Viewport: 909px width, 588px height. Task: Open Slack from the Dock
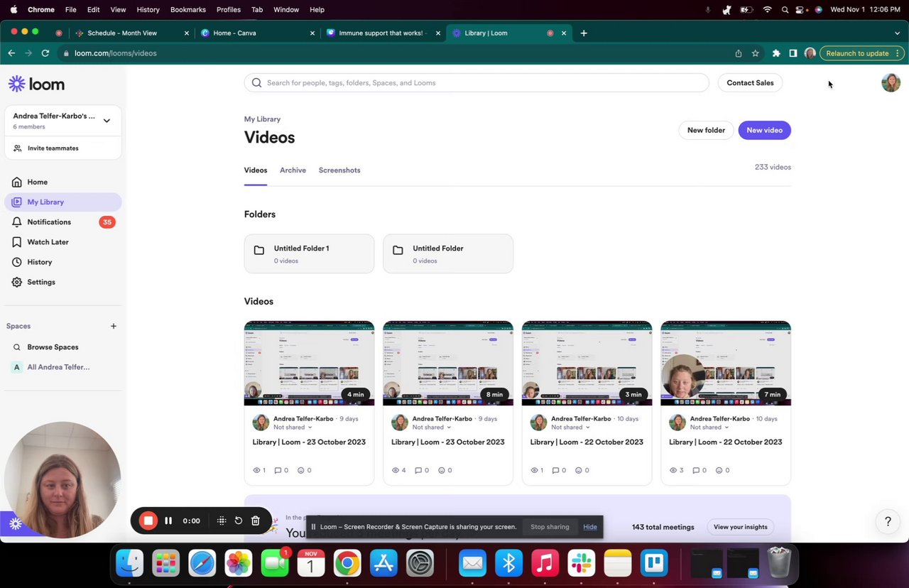click(582, 564)
